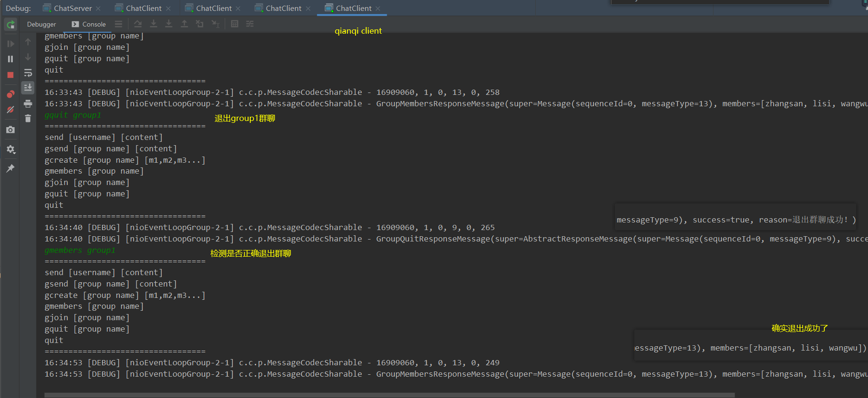This screenshot has width=868, height=398.
Task: Click the 'Debug:' tool window label
Action: pyautogui.click(x=18, y=8)
